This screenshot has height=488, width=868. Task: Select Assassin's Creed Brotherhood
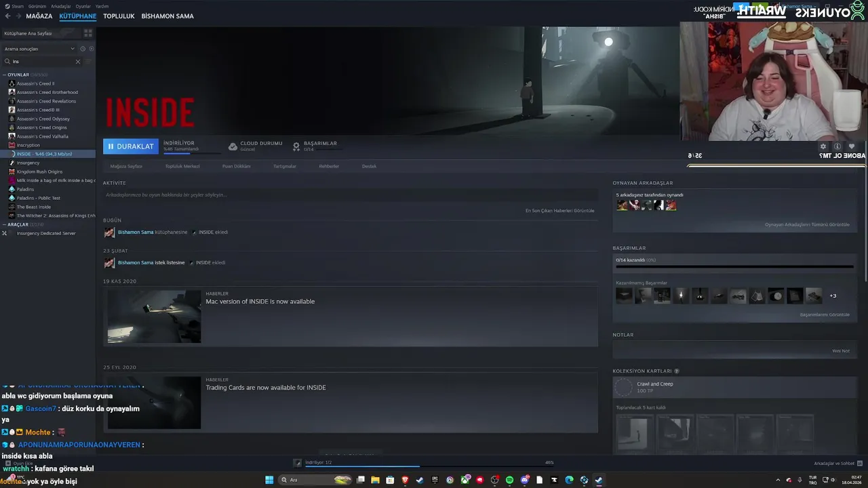pyautogui.click(x=47, y=92)
